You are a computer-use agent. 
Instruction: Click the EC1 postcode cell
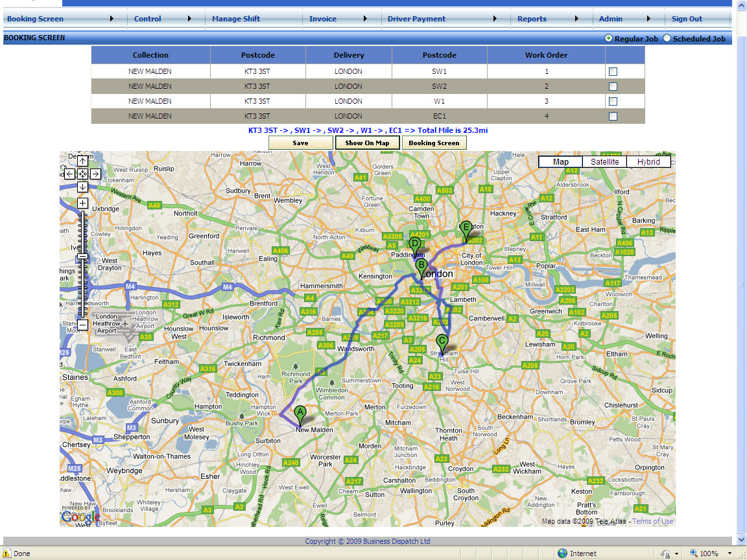tap(439, 116)
